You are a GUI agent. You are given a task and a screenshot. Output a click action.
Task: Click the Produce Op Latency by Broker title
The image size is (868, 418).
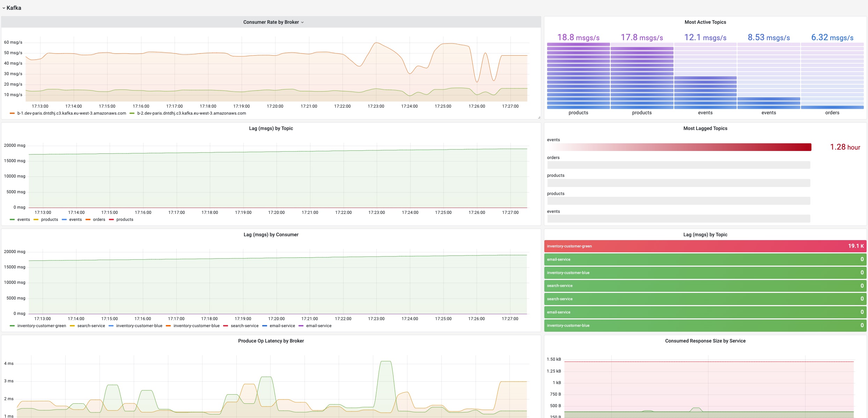[271, 341]
